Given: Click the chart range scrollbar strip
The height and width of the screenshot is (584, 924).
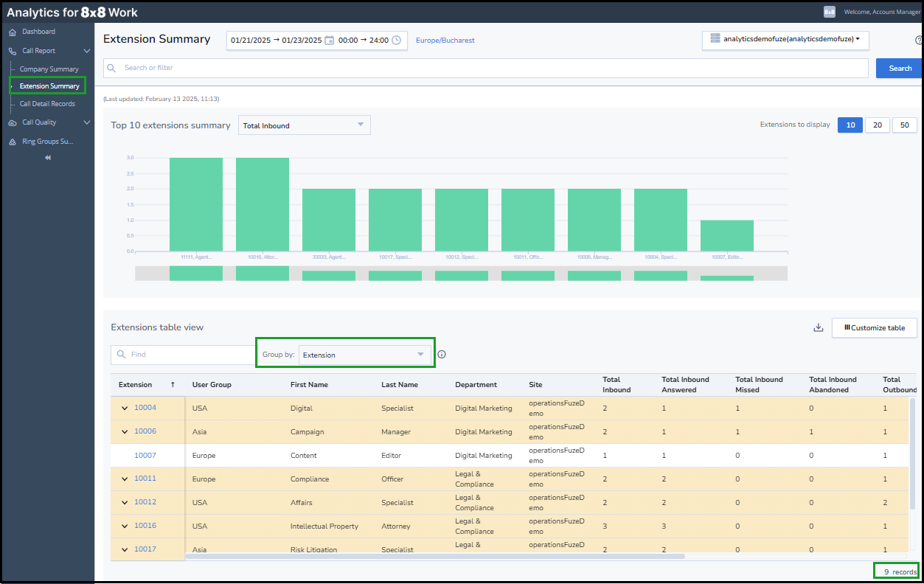Looking at the screenshot, I should click(461, 274).
